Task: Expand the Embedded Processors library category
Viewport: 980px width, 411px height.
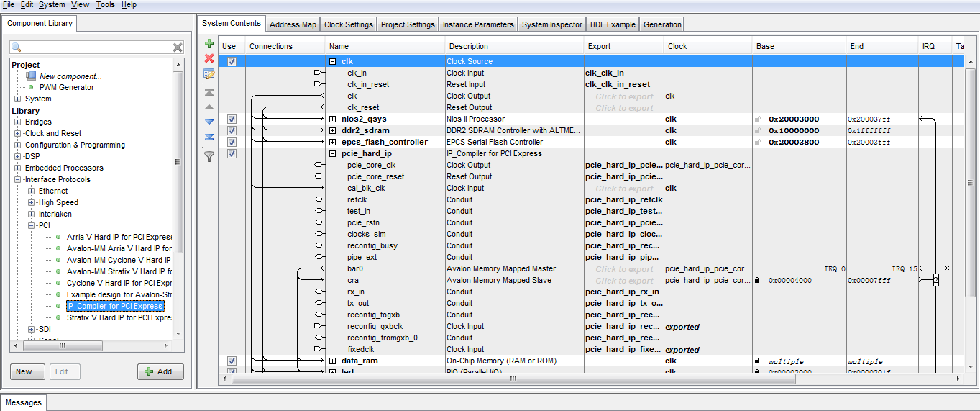Action: pyautogui.click(x=18, y=168)
